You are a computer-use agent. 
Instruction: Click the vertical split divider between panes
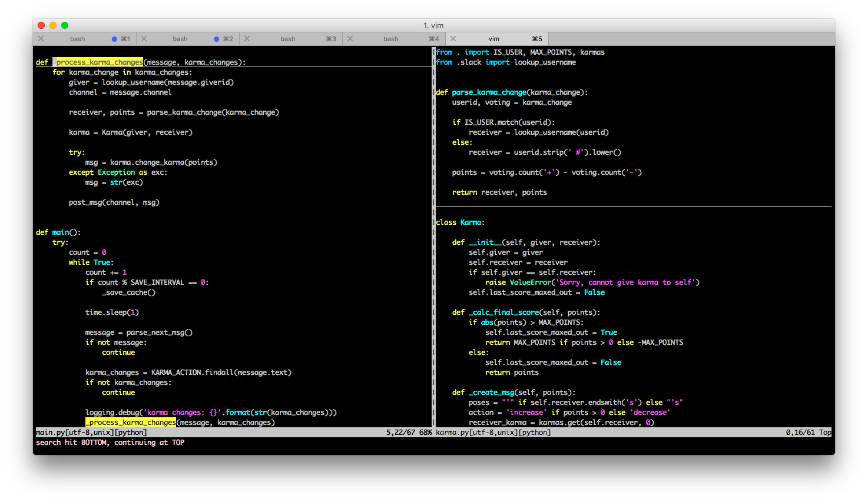[x=433, y=235]
